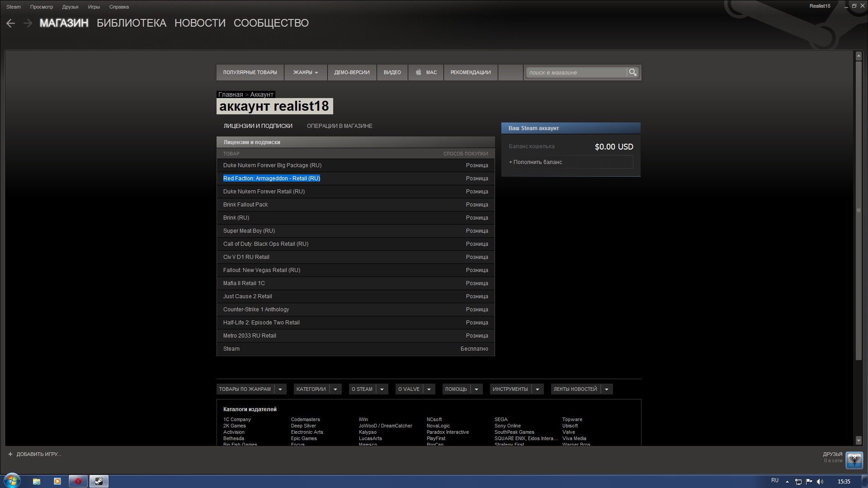Click the RU language indicator in taskbar
This screenshot has width=868, height=488.
[775, 480]
